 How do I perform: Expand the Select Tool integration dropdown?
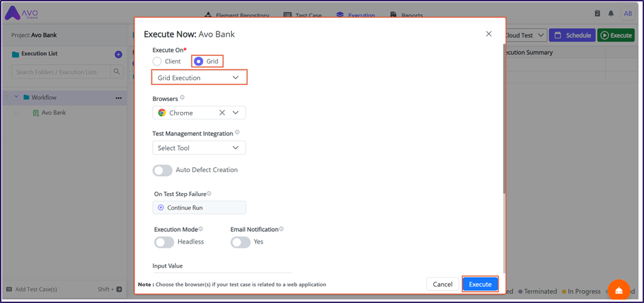tap(199, 148)
